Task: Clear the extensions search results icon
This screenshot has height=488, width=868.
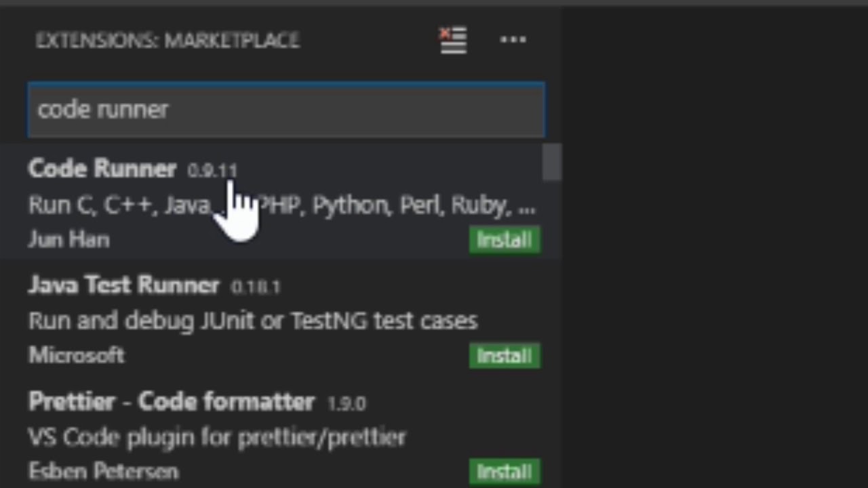Action: [x=453, y=40]
